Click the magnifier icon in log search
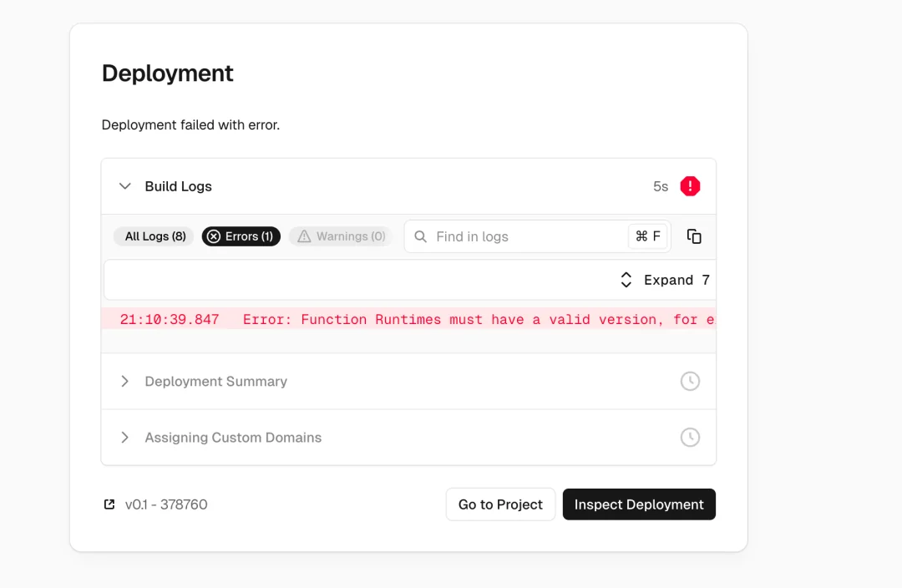This screenshot has width=902, height=588. 421,236
